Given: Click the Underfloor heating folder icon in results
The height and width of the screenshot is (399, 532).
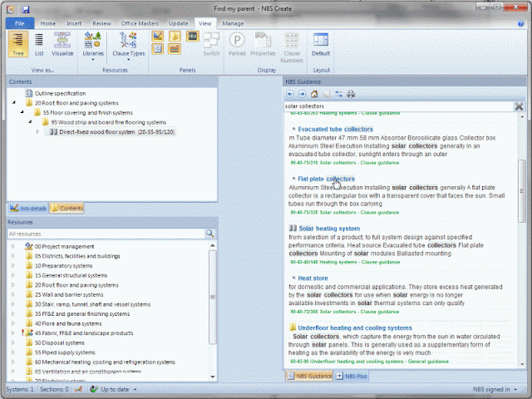Looking at the screenshot, I should coord(293,328).
